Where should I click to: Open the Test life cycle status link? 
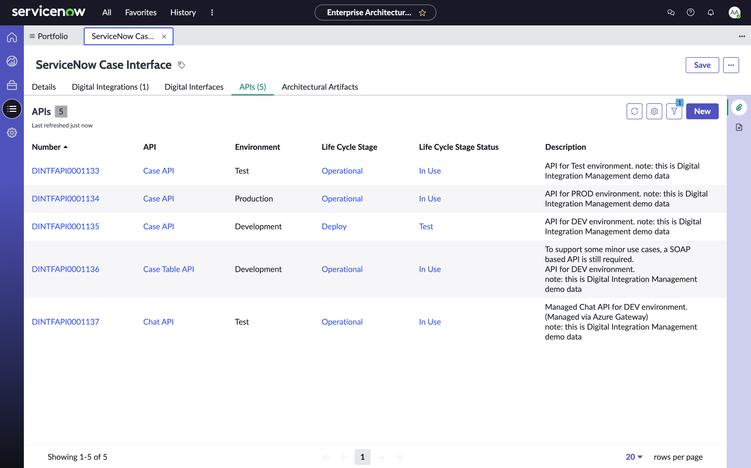pos(426,227)
